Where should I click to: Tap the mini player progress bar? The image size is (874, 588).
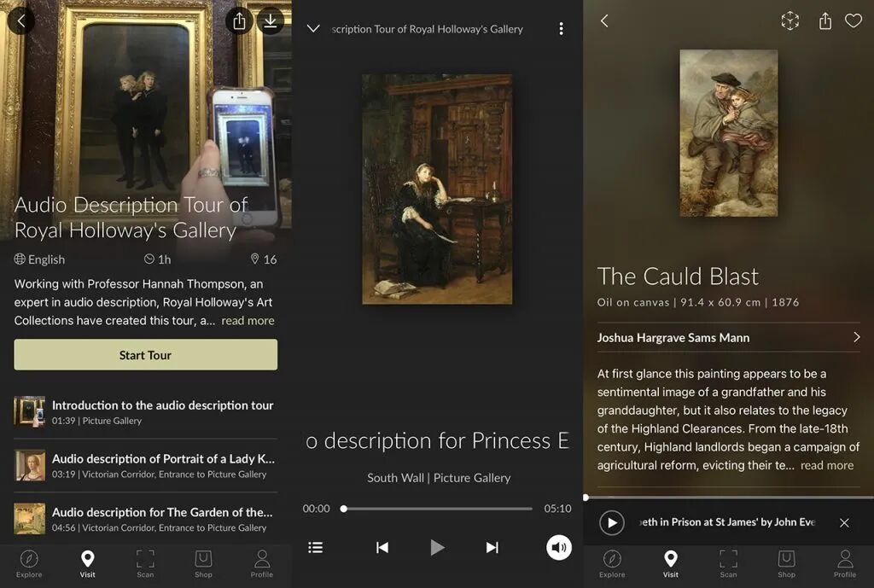tap(729, 498)
